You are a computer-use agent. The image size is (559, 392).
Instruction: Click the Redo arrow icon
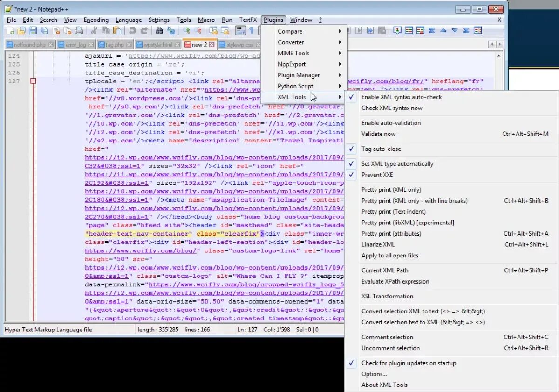(x=144, y=31)
